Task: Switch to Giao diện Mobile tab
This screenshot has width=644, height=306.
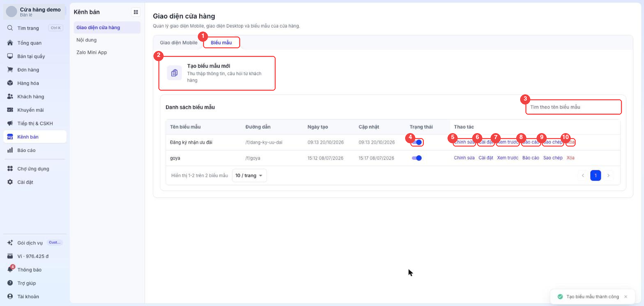Action: tap(179, 43)
